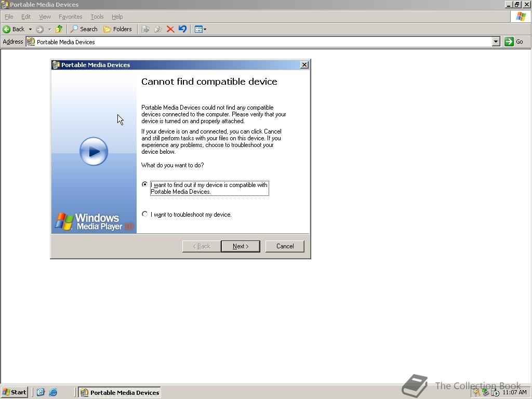Expand the Address bar dropdown
The height and width of the screenshot is (399, 532).
point(496,42)
